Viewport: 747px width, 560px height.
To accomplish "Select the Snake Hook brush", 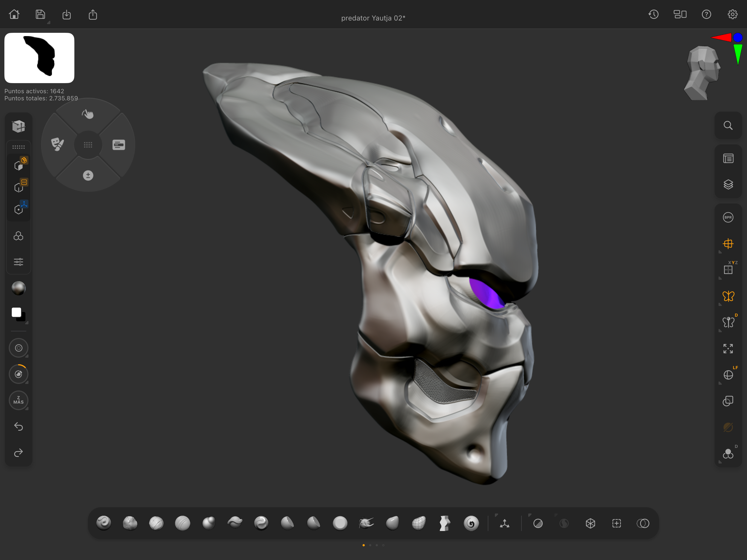I will [x=366, y=523].
